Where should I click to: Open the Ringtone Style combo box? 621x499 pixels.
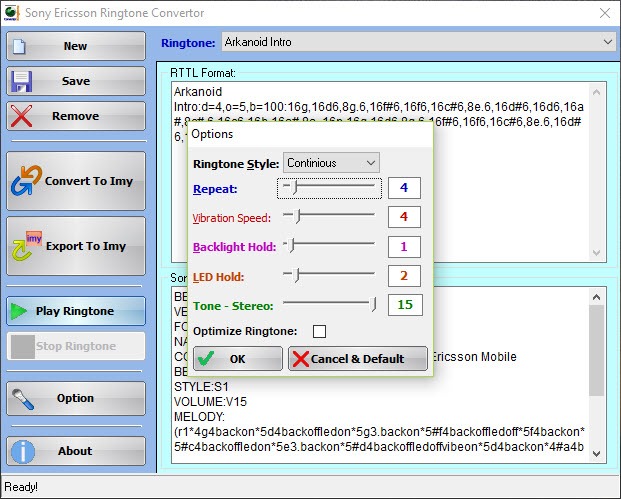tap(331, 163)
